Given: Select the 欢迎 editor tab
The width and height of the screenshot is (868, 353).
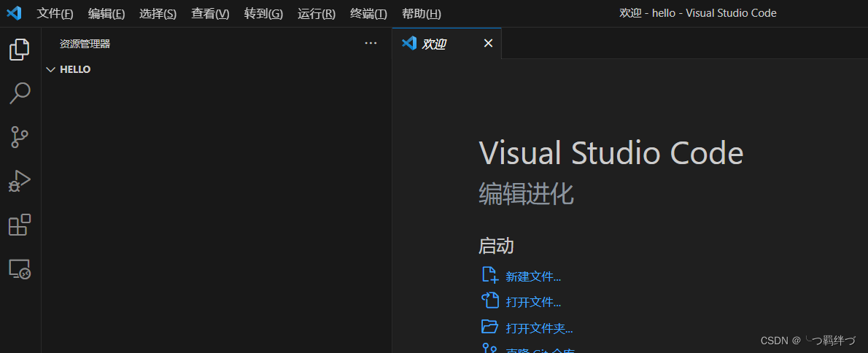Looking at the screenshot, I should point(446,43).
